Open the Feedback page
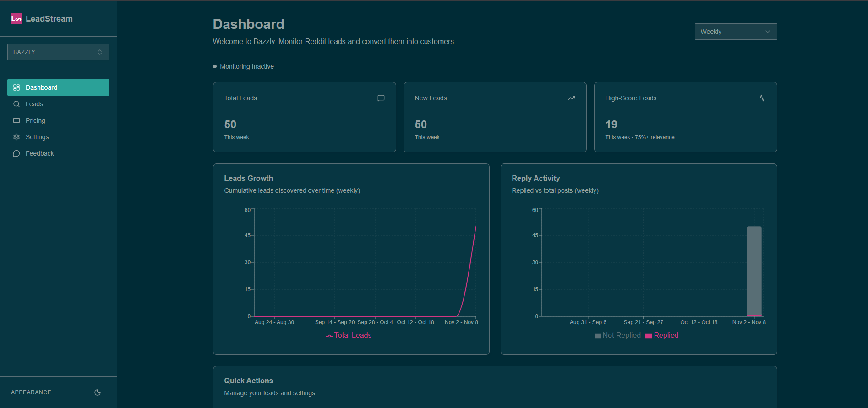The width and height of the screenshot is (868, 408). (58, 153)
